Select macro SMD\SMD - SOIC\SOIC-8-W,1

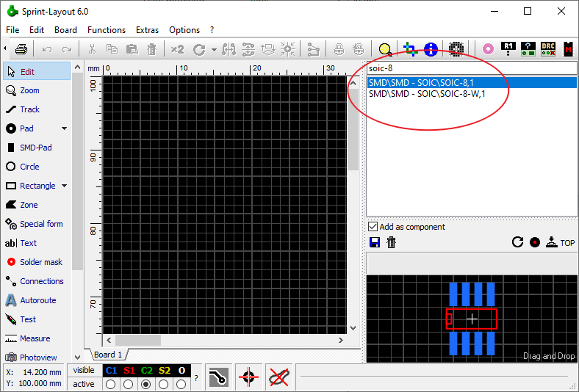[x=472, y=94]
